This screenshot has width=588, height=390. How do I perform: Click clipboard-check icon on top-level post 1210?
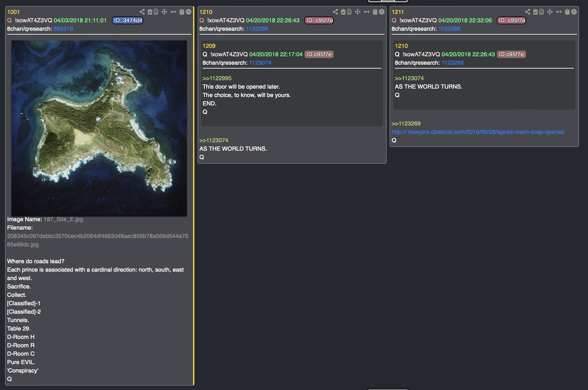[x=343, y=12]
